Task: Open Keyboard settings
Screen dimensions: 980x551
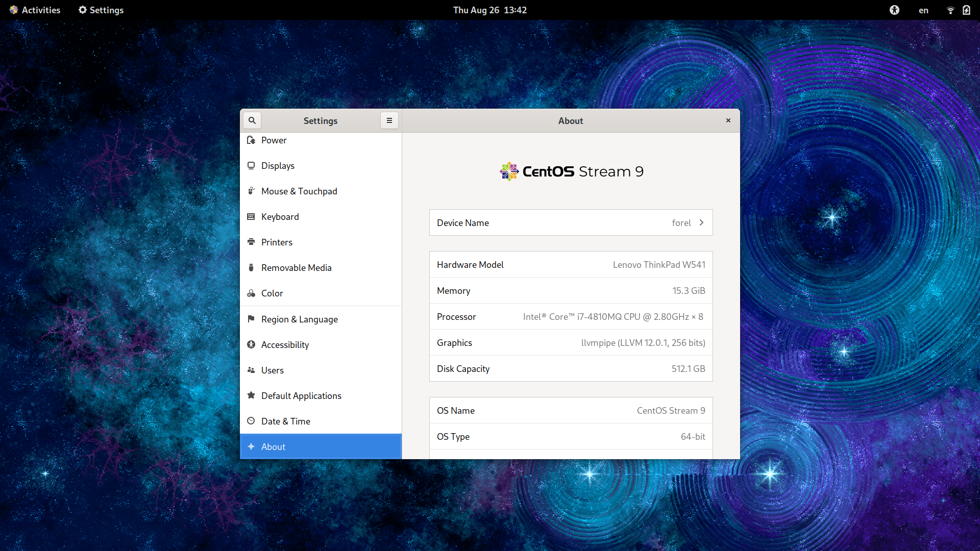Action: 321,217
